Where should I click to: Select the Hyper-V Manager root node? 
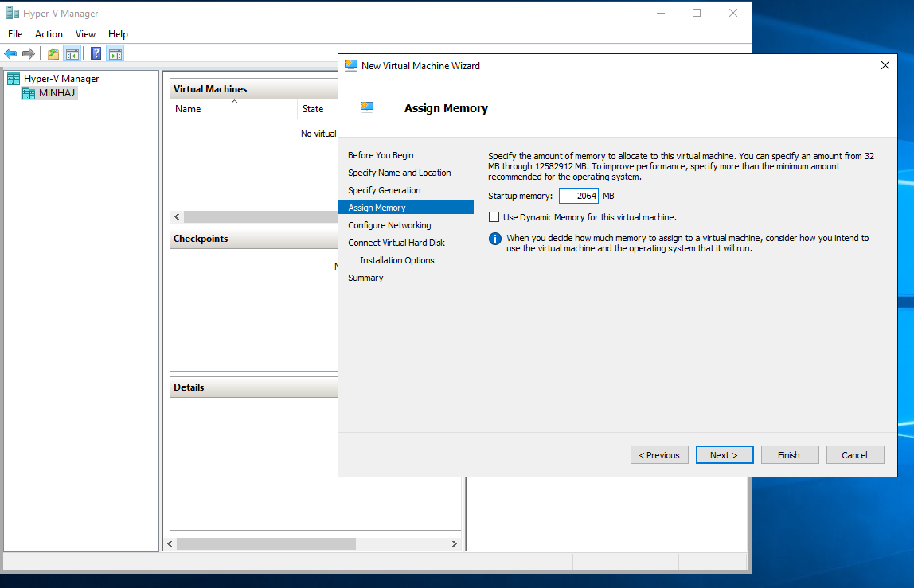pos(61,79)
